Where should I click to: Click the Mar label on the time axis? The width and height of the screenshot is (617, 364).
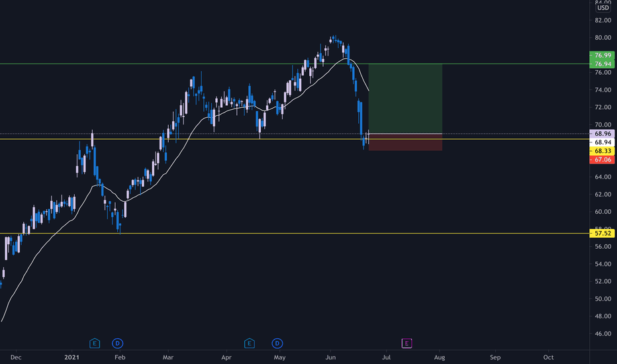point(168,357)
